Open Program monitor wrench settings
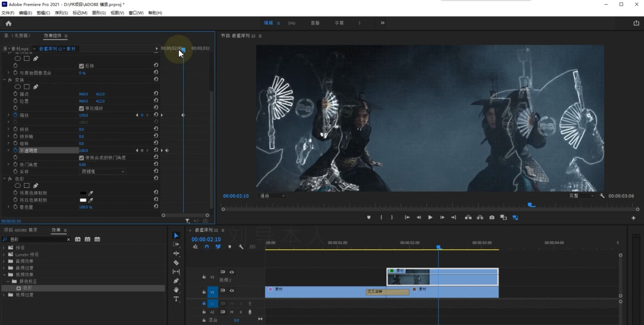 coord(602,196)
